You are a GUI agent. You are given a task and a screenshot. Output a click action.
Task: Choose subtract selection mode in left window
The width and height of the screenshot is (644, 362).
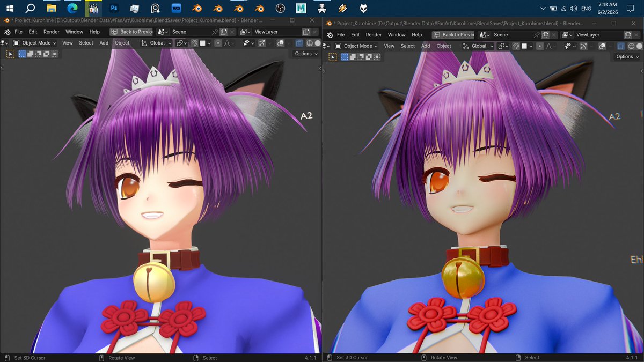(38, 54)
